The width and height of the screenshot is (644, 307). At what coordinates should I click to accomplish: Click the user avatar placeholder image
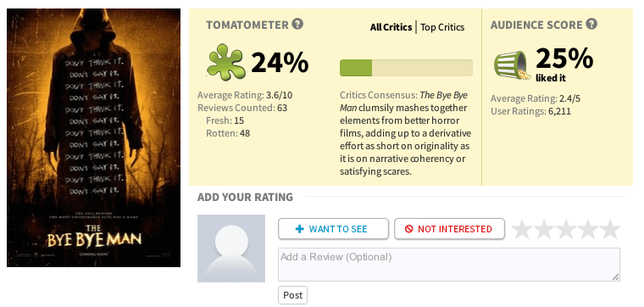coord(231,248)
